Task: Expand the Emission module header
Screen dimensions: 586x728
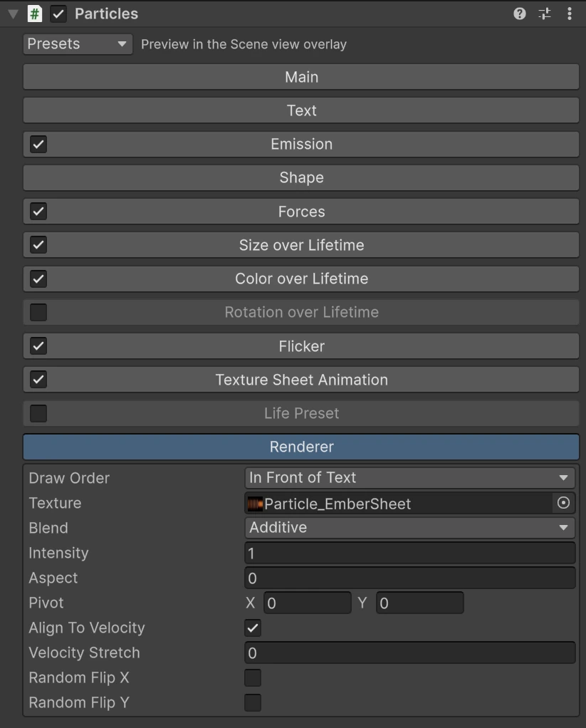Action: (x=301, y=144)
